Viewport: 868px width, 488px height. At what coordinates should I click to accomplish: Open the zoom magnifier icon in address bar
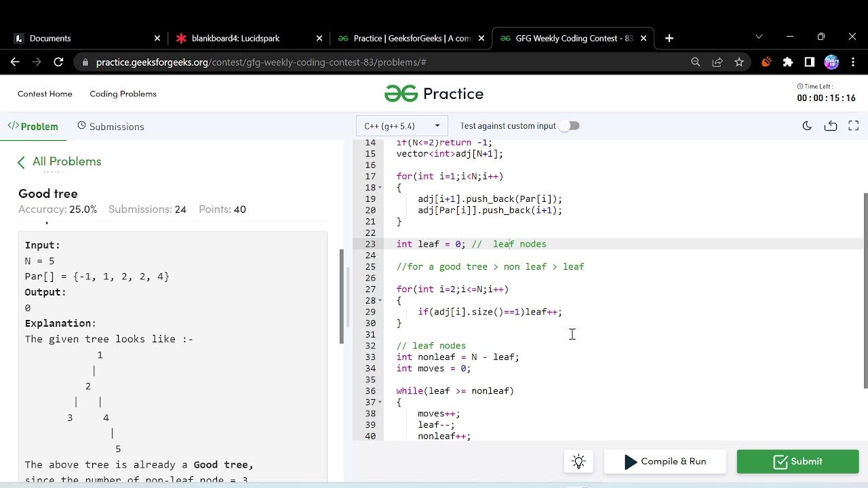point(695,62)
